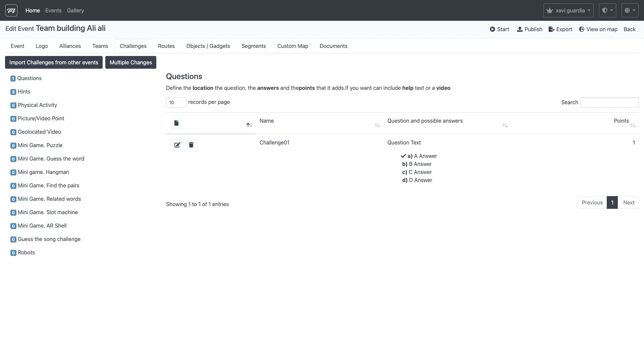
Task: Open the shield theme dropdown
Action: coord(607,10)
